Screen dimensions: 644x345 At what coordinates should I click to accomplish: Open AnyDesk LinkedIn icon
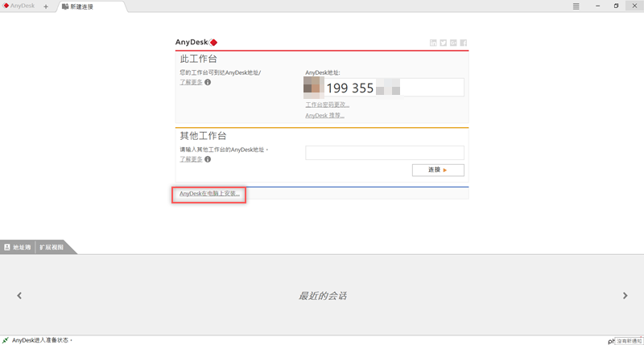pos(433,43)
